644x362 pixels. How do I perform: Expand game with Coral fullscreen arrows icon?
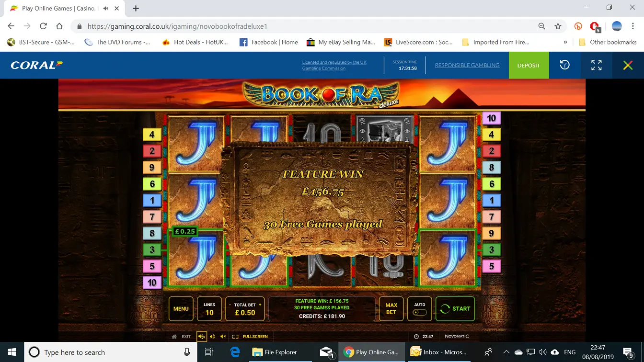(x=596, y=65)
